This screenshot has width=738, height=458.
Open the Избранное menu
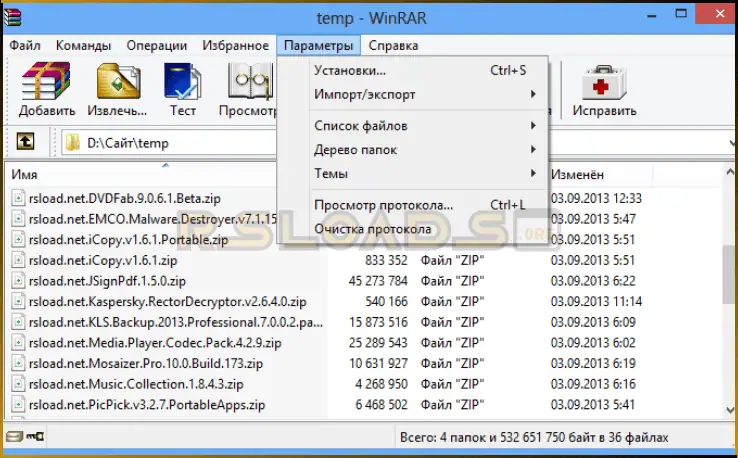pos(236,45)
